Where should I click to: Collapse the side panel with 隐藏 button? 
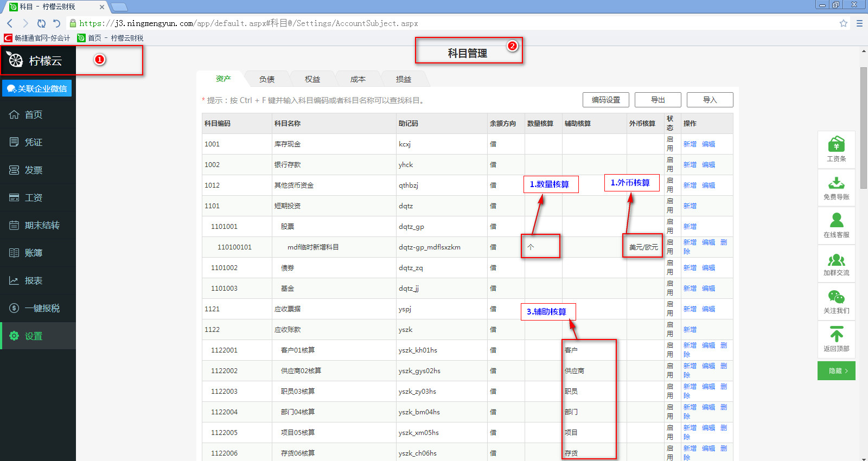click(x=836, y=371)
